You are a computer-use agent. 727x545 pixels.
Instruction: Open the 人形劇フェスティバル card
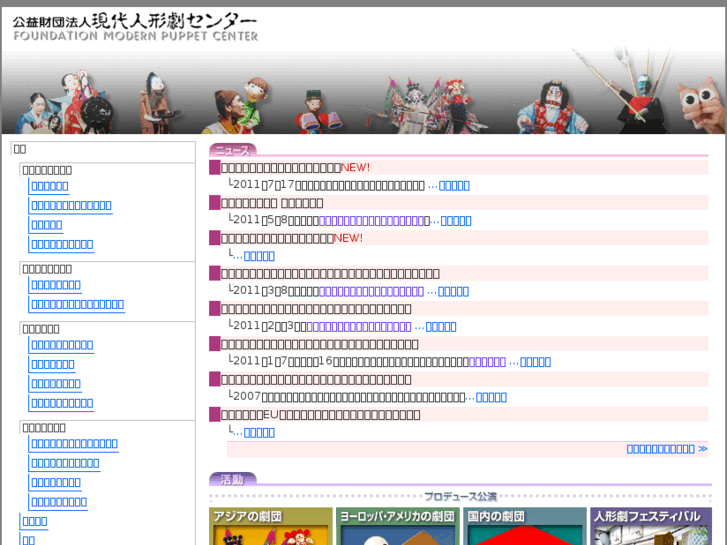(x=651, y=526)
